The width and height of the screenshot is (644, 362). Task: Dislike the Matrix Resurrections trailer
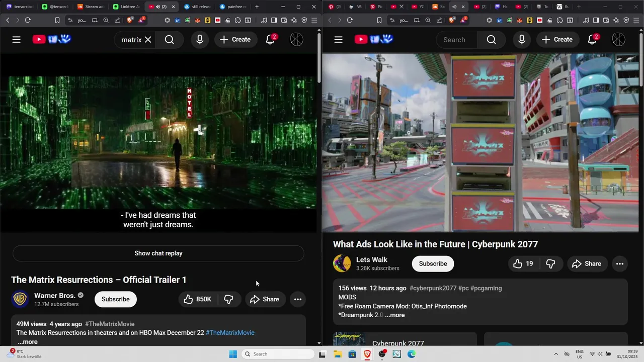tap(229, 299)
